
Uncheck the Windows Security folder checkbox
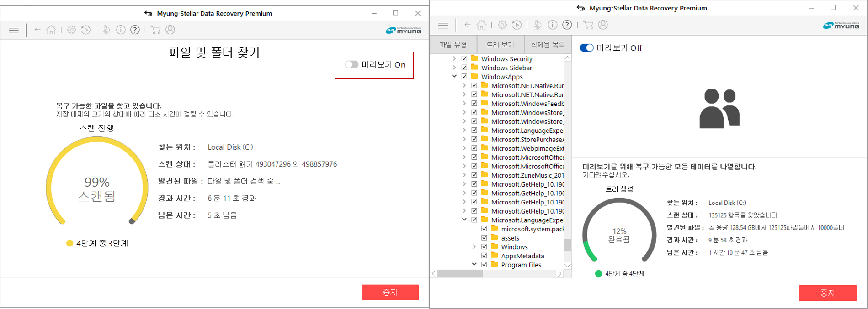(464, 59)
